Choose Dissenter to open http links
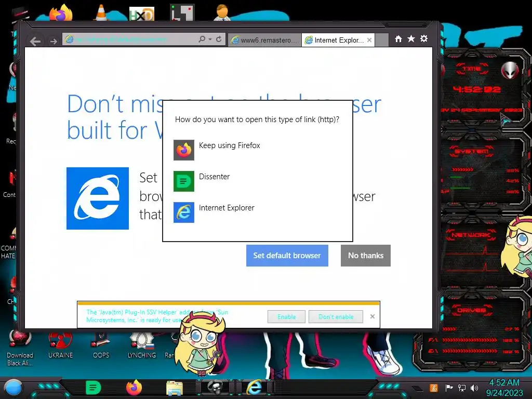The image size is (532, 399). tap(258, 181)
